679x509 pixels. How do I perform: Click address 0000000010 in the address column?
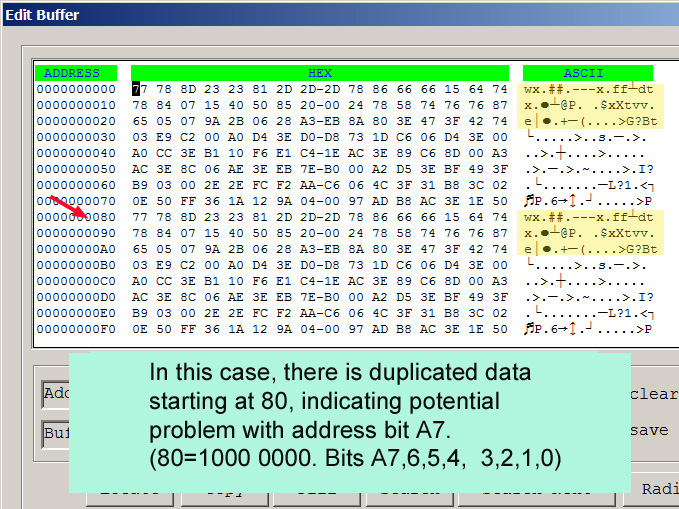coord(76,105)
